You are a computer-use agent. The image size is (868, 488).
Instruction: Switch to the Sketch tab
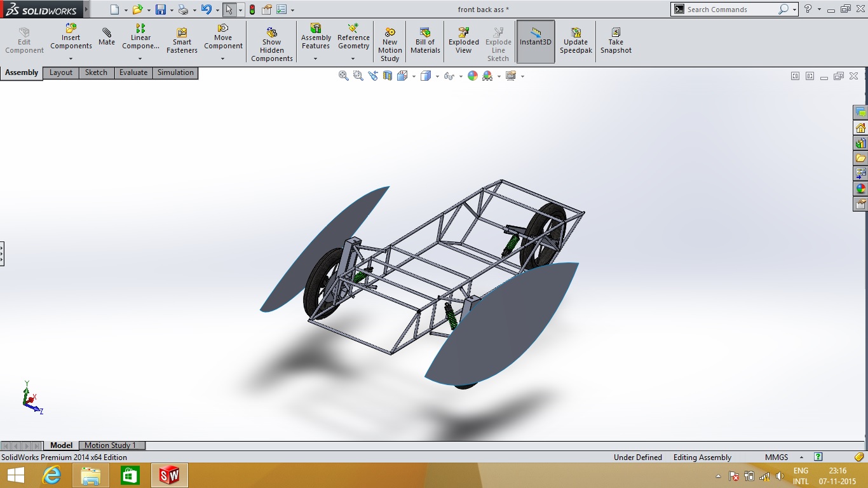click(97, 72)
